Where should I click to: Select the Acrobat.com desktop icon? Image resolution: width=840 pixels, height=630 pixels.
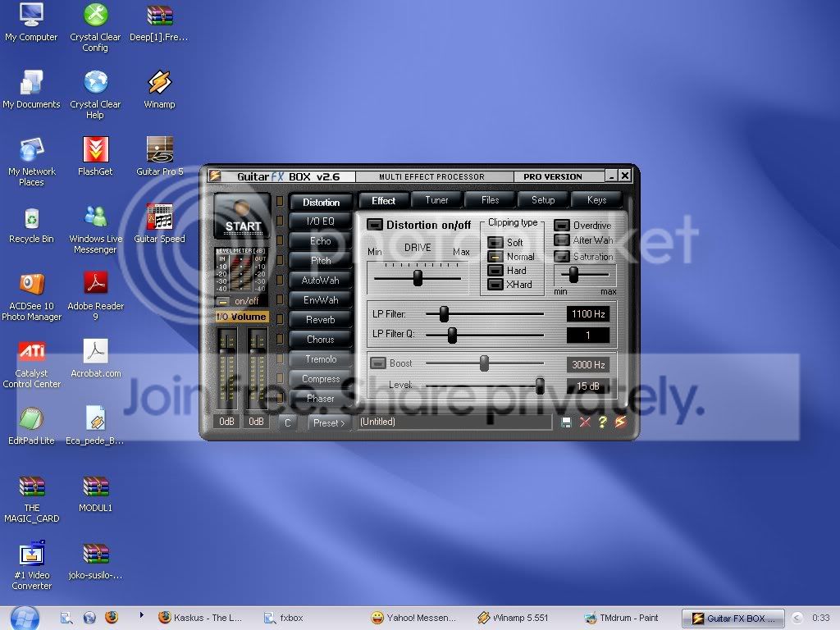coord(95,358)
